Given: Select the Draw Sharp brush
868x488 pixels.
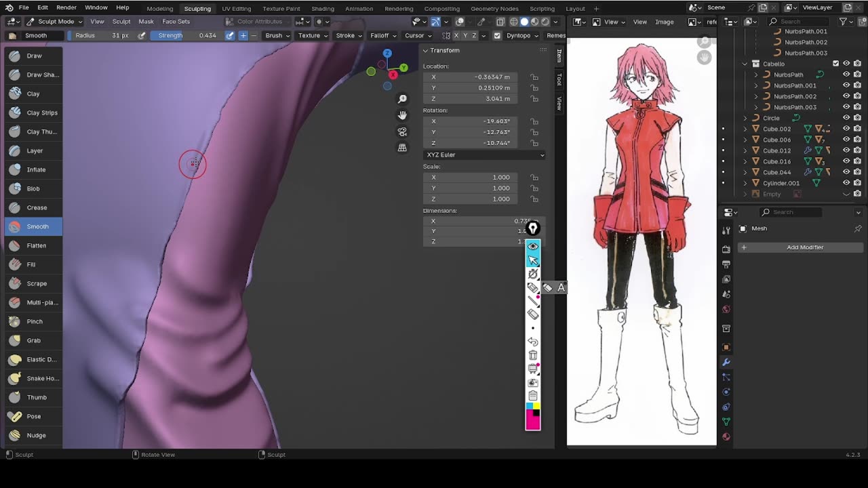Looking at the screenshot, I should (x=33, y=75).
